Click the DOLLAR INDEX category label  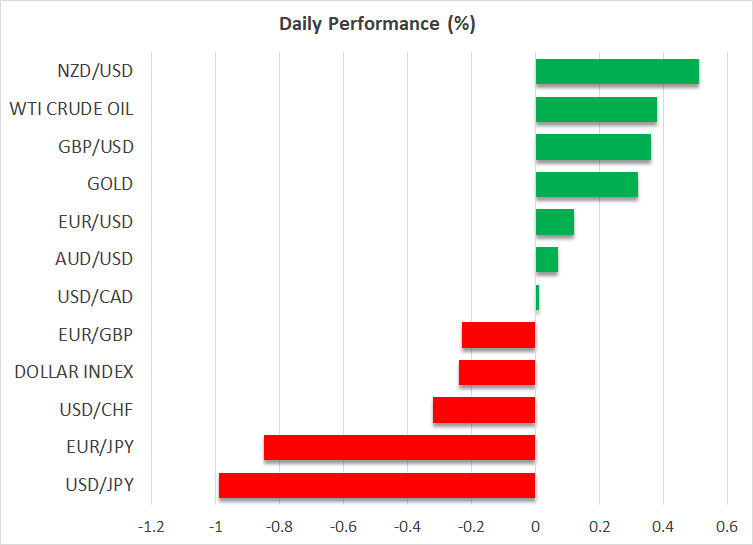[74, 372]
